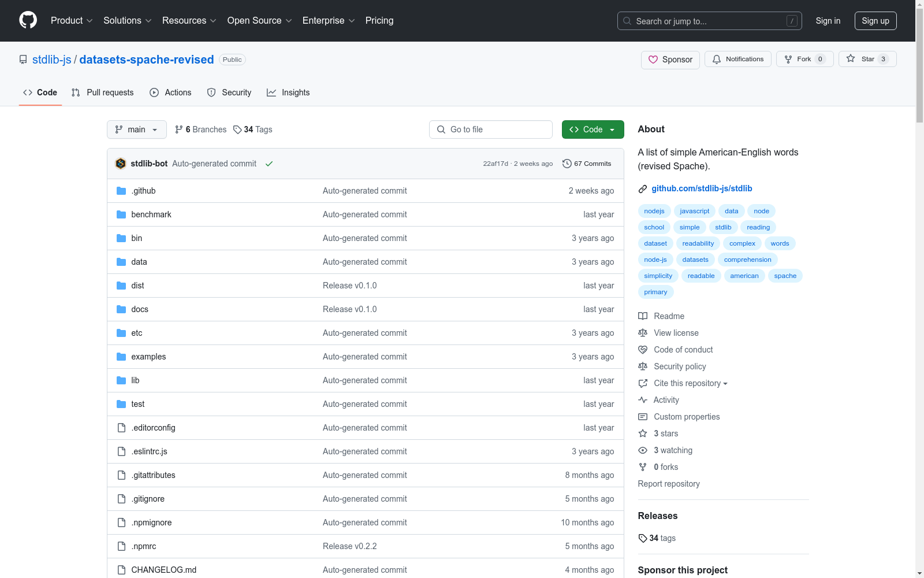
Task: Select the spache topic tag
Action: 785,276
